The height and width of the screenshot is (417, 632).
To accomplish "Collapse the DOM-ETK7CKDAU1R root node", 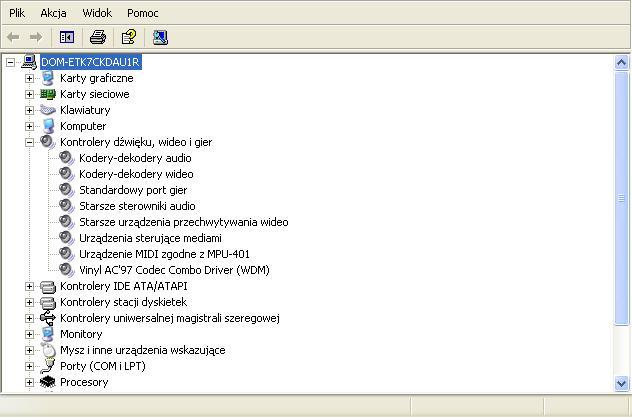I will (10, 62).
